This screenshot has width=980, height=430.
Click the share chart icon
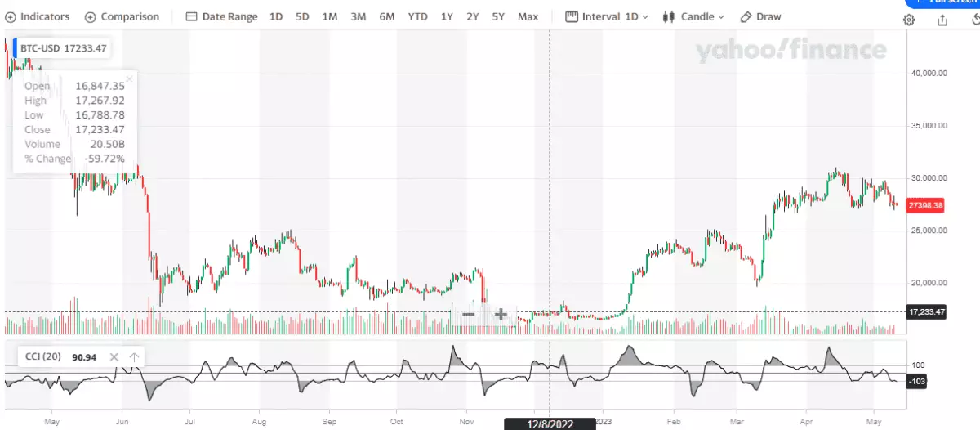pos(942,20)
